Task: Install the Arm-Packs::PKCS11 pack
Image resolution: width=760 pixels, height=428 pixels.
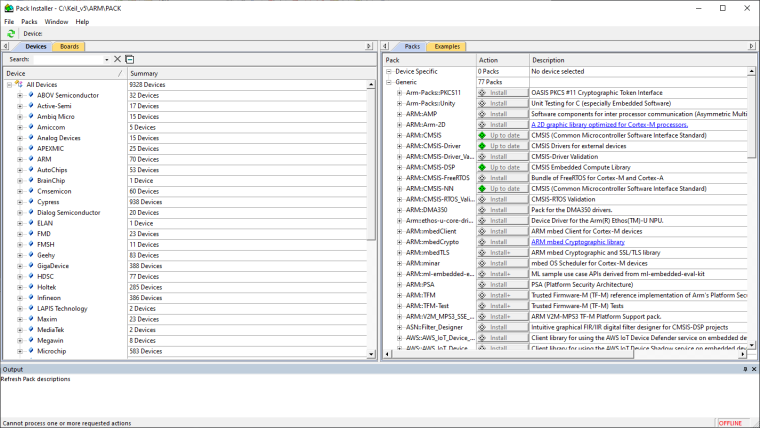Action: (501, 92)
